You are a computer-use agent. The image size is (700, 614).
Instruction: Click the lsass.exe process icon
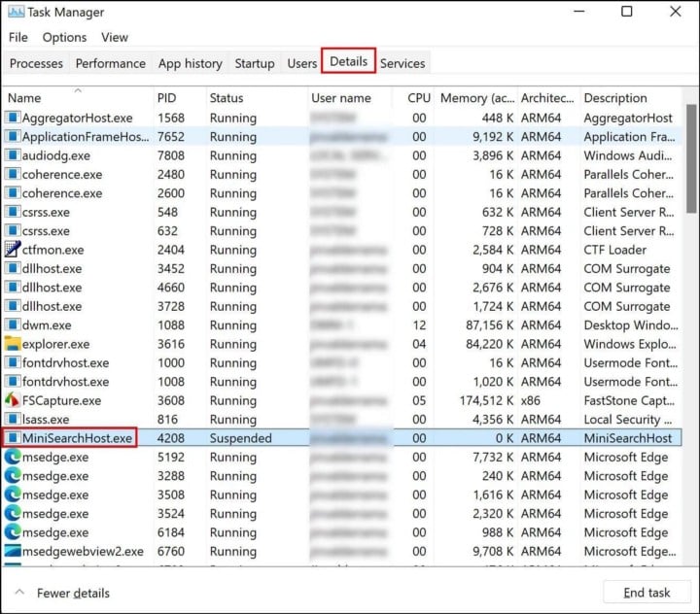pyautogui.click(x=13, y=419)
